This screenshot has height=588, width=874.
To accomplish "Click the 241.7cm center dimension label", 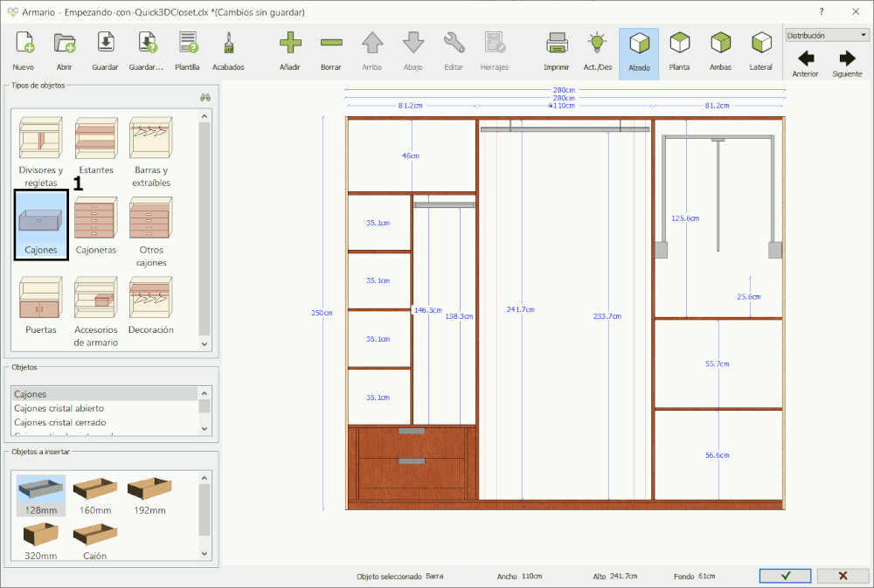I will click(x=521, y=309).
